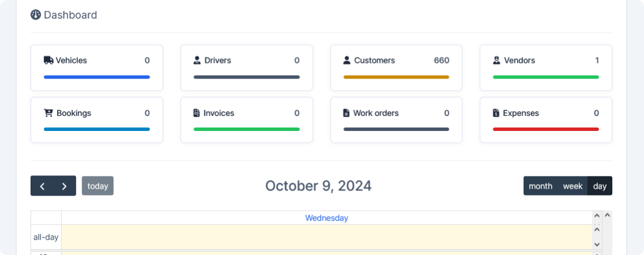
Task: Click the Drivers person icon
Action: [x=197, y=60]
